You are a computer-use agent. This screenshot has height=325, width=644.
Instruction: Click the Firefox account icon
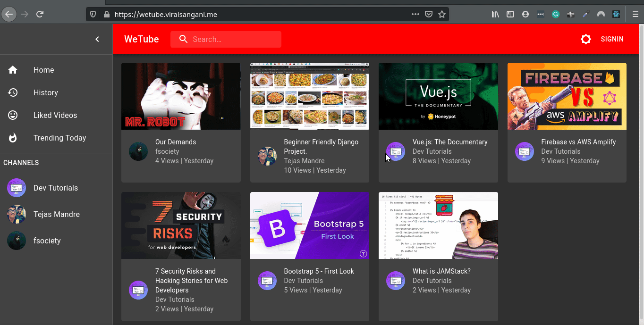pyautogui.click(x=525, y=14)
